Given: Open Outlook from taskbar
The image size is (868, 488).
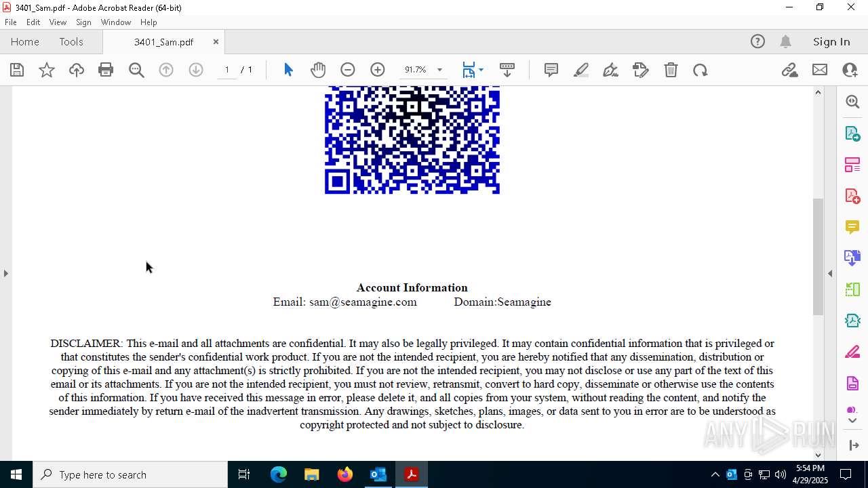Looking at the screenshot, I should tap(378, 474).
